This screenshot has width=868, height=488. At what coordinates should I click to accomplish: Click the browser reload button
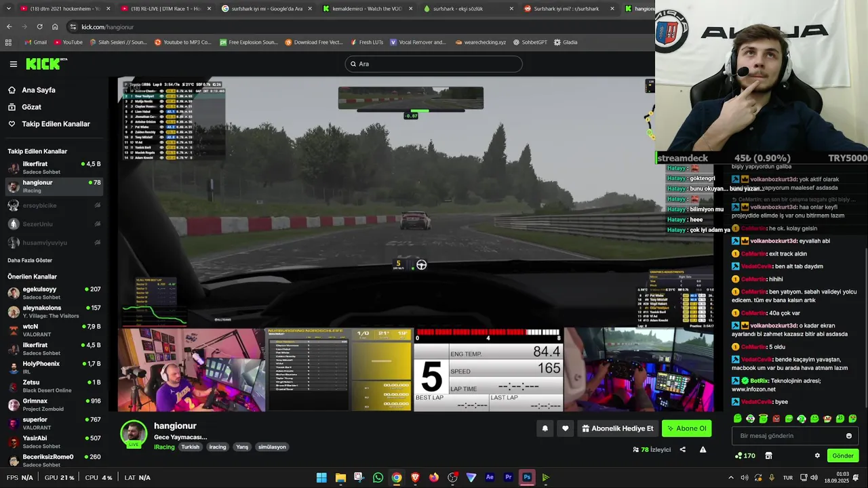(39, 26)
